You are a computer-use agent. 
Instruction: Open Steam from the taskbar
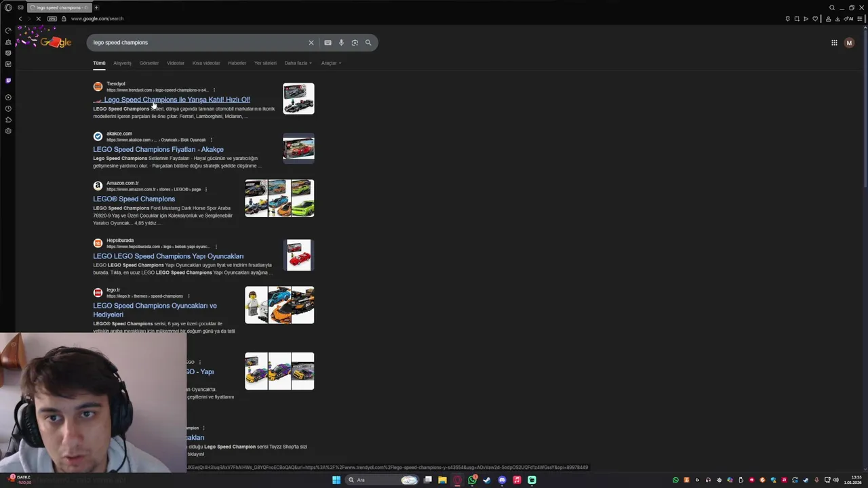pyautogui.click(x=487, y=480)
